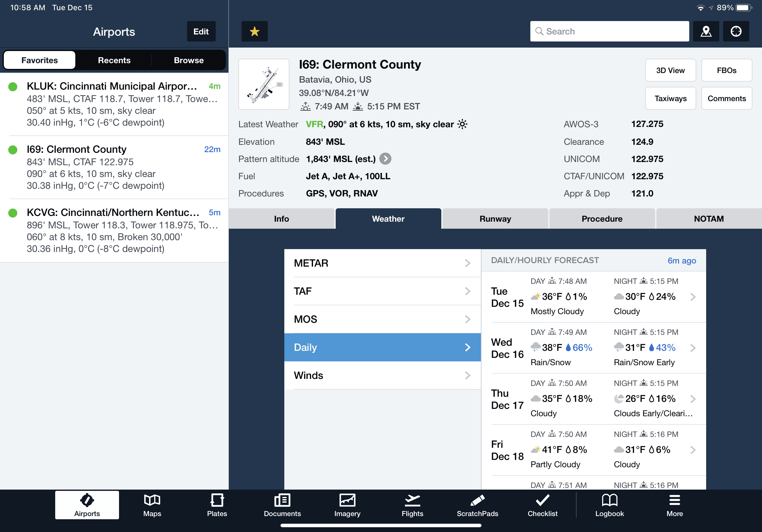This screenshot has height=532, width=762.
Task: Tap the Search input field
Action: pos(609,32)
